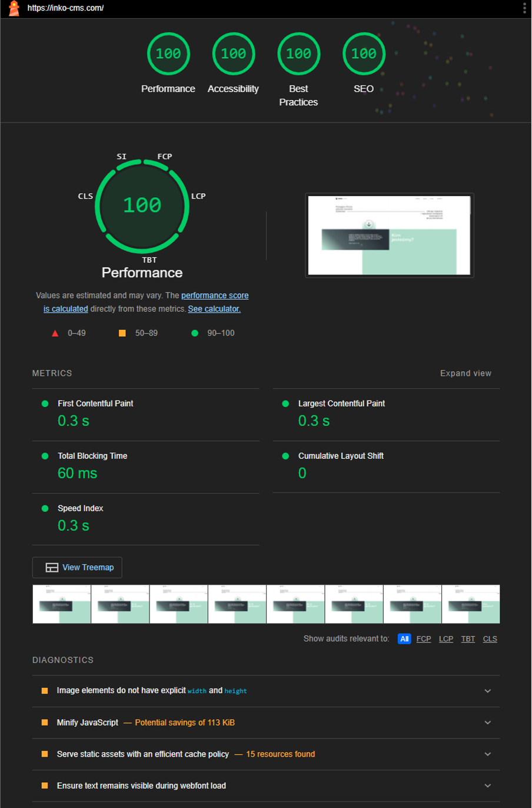The width and height of the screenshot is (532, 808).
Task: Click the final page screenshot thumbnail
Action: click(389, 235)
